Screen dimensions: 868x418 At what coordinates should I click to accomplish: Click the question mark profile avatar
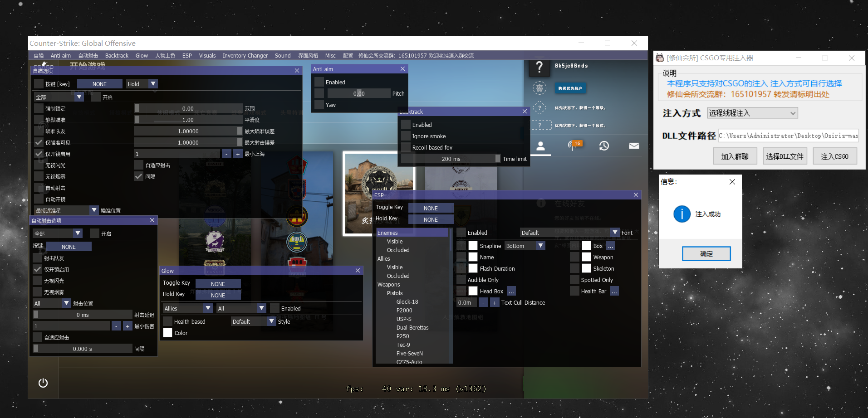point(539,68)
